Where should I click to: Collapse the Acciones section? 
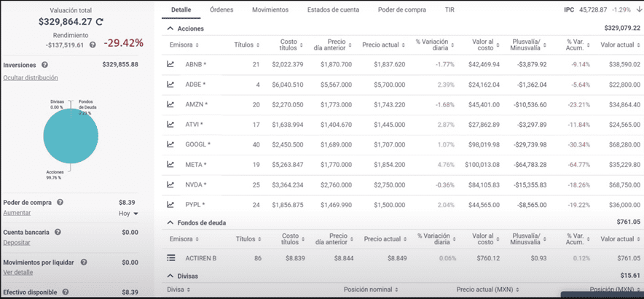pos(170,28)
